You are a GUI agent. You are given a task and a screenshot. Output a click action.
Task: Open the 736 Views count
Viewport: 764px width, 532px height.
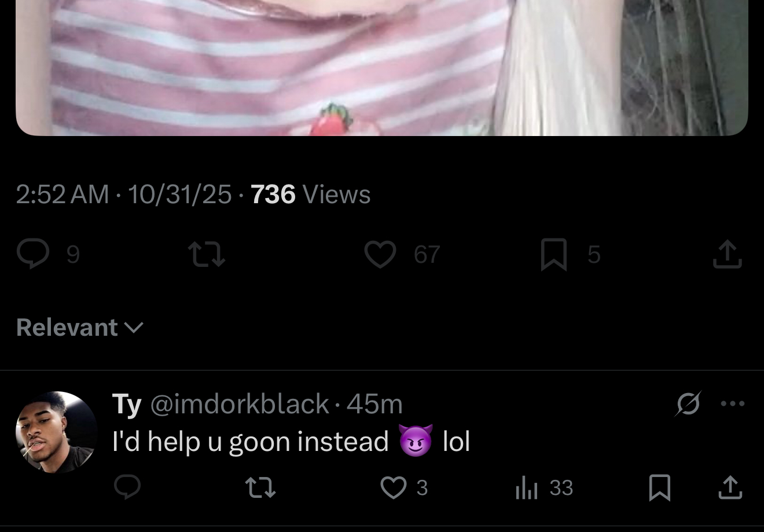pos(310,195)
